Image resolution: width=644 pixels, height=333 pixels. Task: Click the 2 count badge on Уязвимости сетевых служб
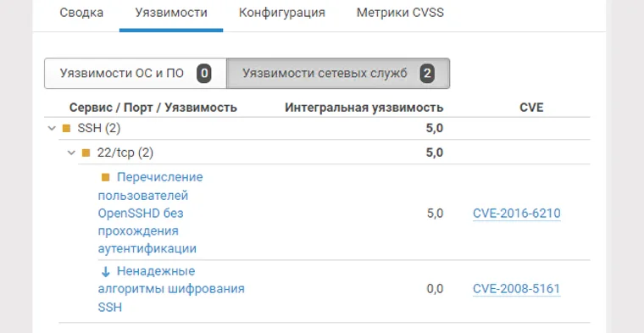point(427,74)
